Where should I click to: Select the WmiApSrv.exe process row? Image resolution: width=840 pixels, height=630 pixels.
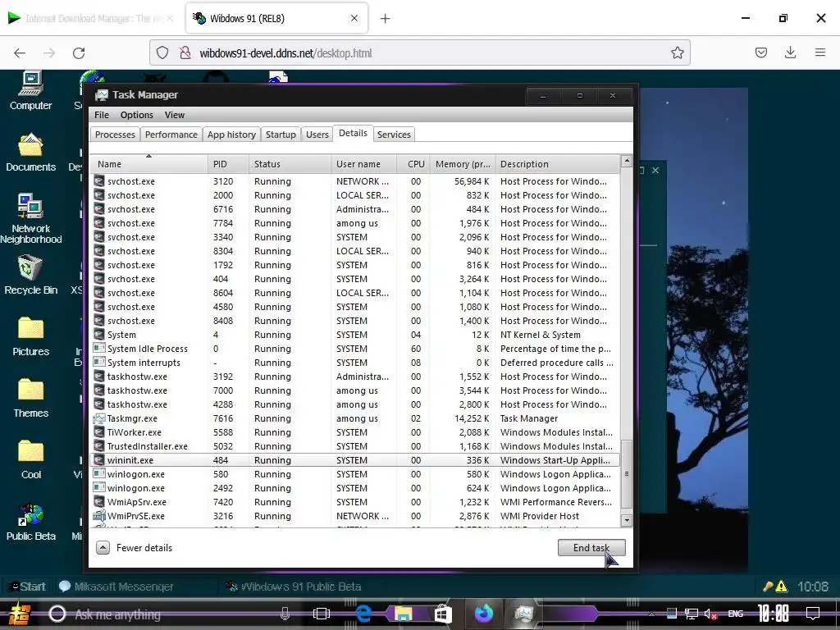pyautogui.click(x=354, y=502)
